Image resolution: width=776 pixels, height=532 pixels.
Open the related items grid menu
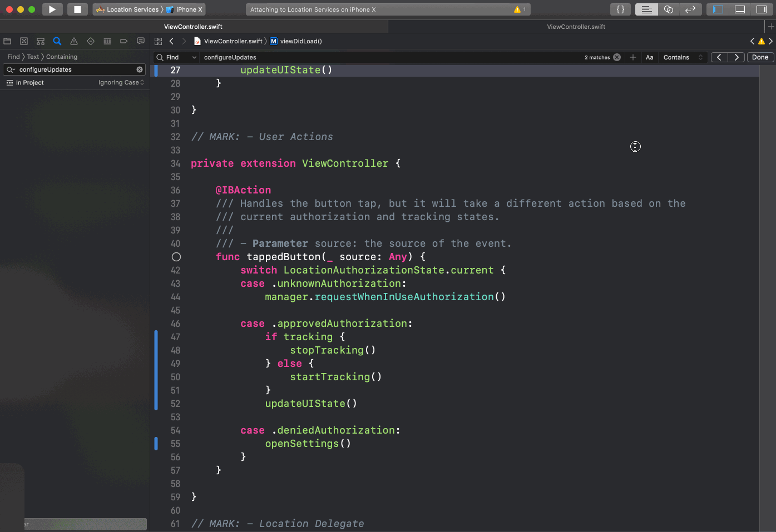(x=158, y=41)
